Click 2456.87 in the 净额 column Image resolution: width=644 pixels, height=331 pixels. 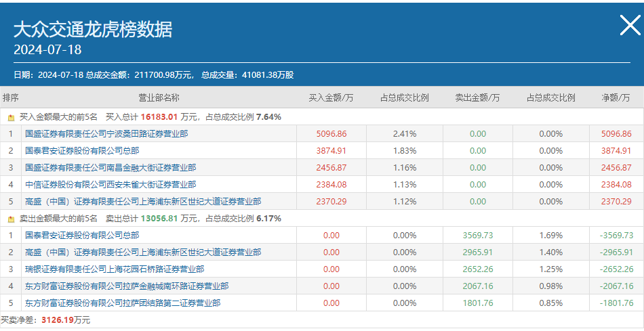616,167
